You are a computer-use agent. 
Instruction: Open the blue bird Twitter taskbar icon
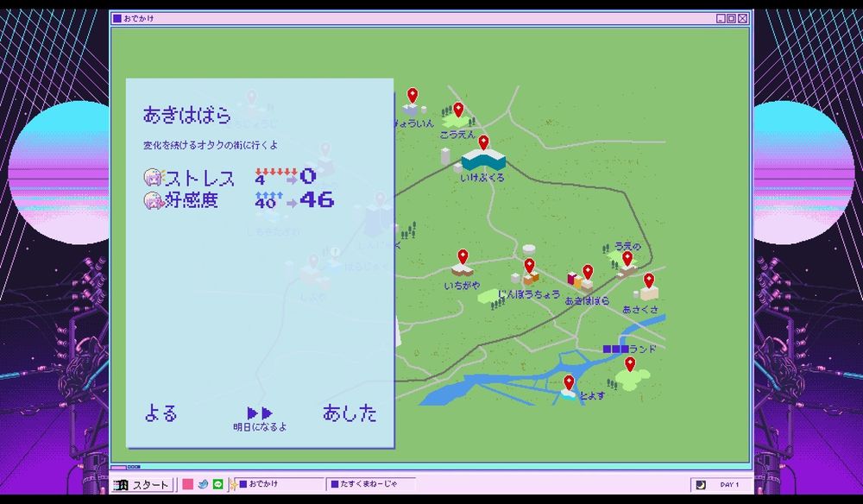(x=203, y=485)
